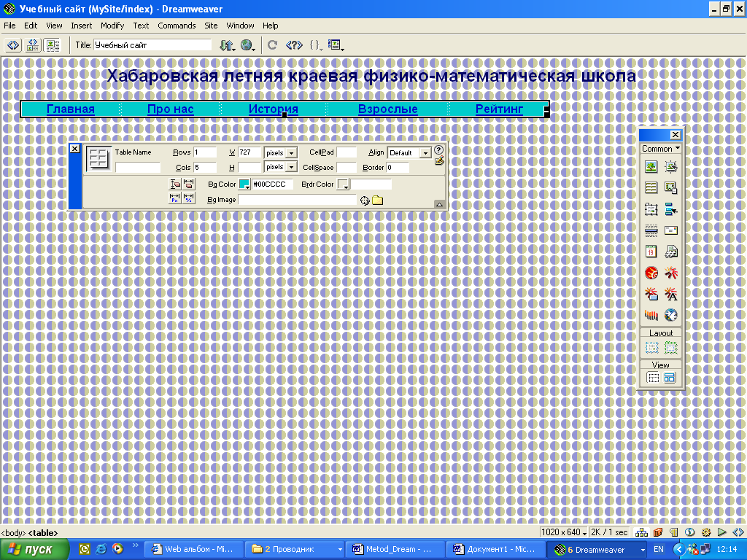Screen dimensions: 747x560
Task: Select the Draw Layer tool
Action: pyautogui.click(x=651, y=209)
